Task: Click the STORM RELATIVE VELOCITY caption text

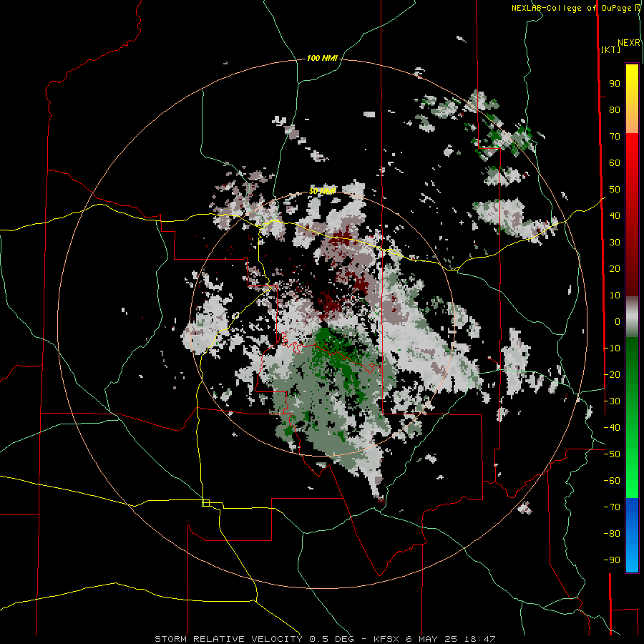Action: click(228, 639)
